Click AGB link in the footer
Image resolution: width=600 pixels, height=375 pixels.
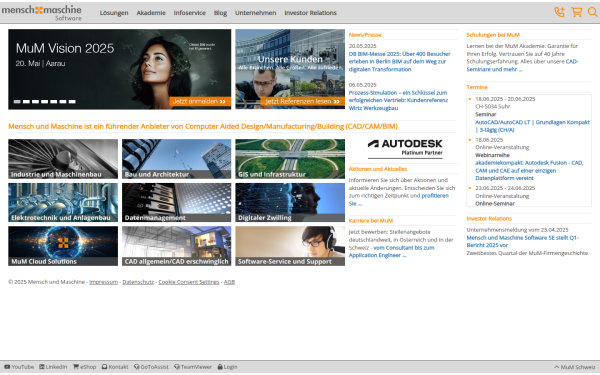pyautogui.click(x=229, y=282)
